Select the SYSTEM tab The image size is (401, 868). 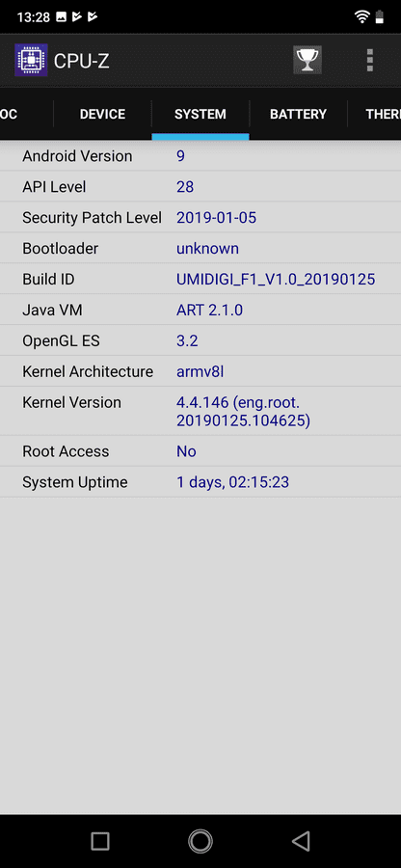click(x=200, y=114)
